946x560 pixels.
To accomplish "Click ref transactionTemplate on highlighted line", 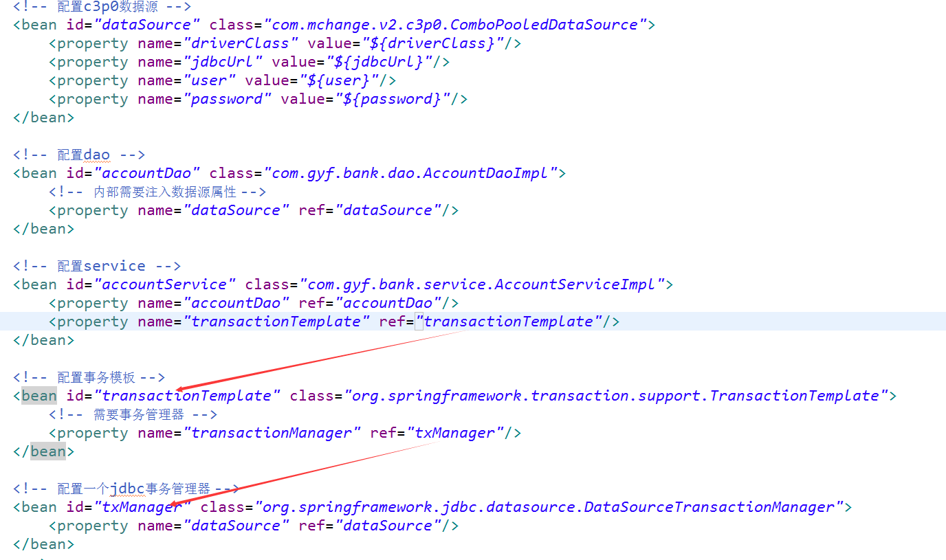I will tap(509, 322).
